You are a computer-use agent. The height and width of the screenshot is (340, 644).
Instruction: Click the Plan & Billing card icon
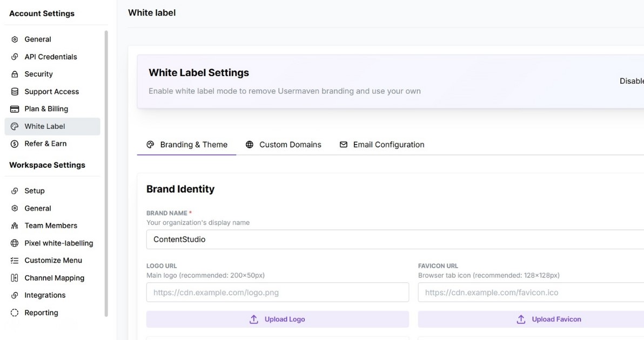14,108
